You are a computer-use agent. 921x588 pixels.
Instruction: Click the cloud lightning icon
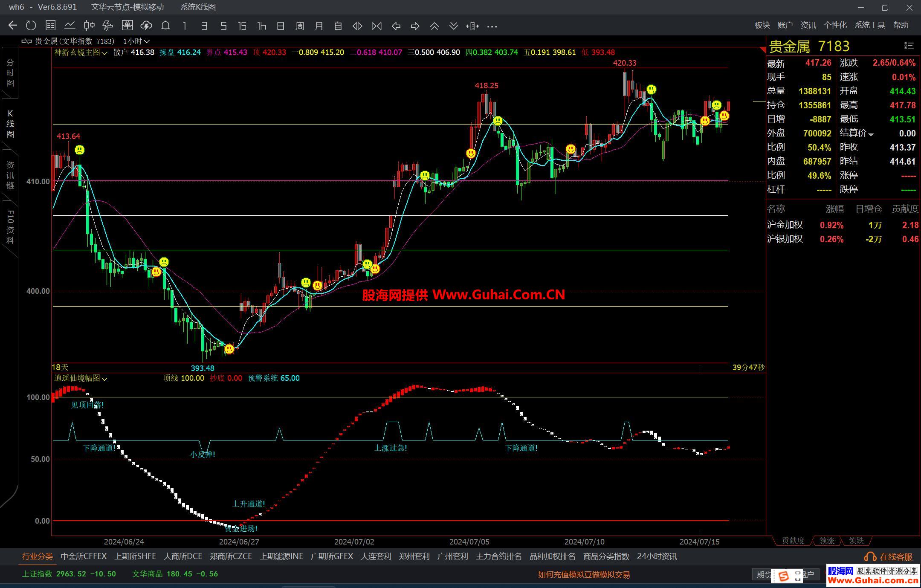(146, 26)
